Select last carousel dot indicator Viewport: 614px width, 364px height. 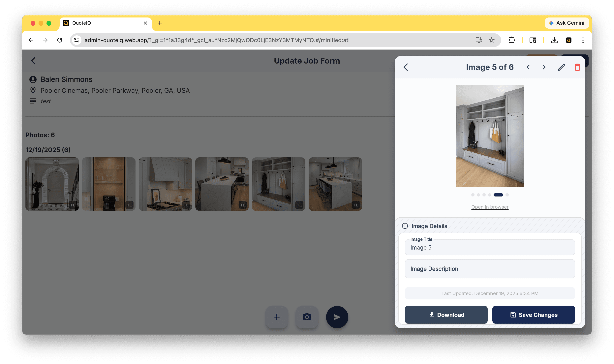tap(507, 195)
